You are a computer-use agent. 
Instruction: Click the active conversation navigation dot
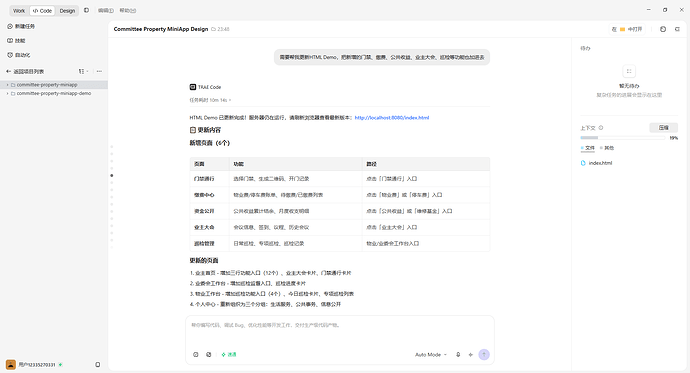coord(112,176)
